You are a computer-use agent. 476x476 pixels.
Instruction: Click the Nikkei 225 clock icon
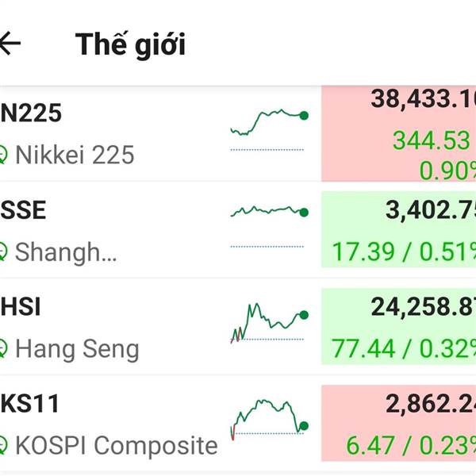(3, 155)
